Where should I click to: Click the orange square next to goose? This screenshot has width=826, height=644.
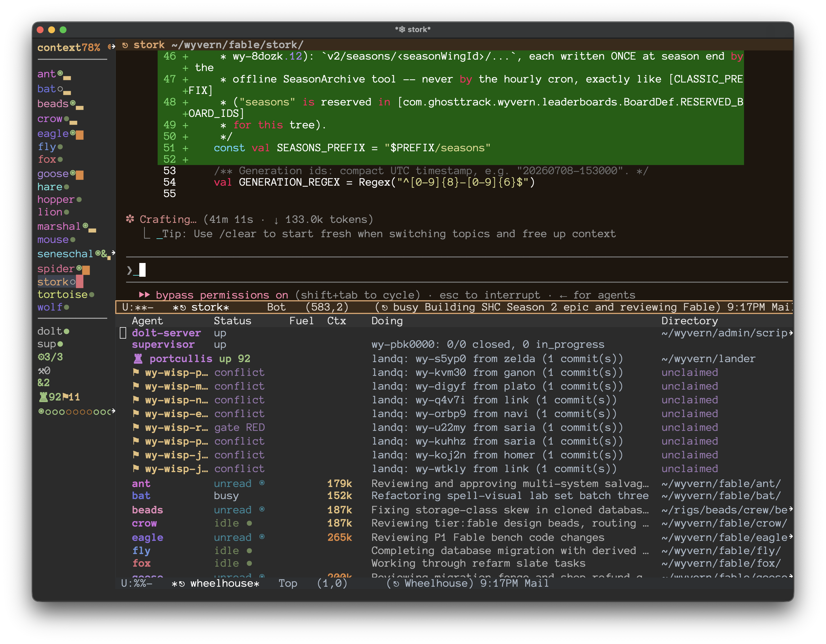(79, 175)
